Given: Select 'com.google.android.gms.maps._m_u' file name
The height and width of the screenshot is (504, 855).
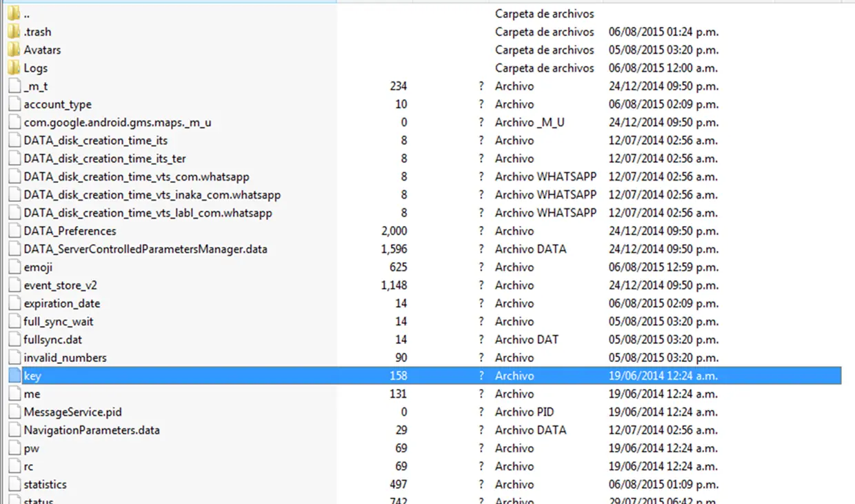Looking at the screenshot, I should [x=117, y=122].
